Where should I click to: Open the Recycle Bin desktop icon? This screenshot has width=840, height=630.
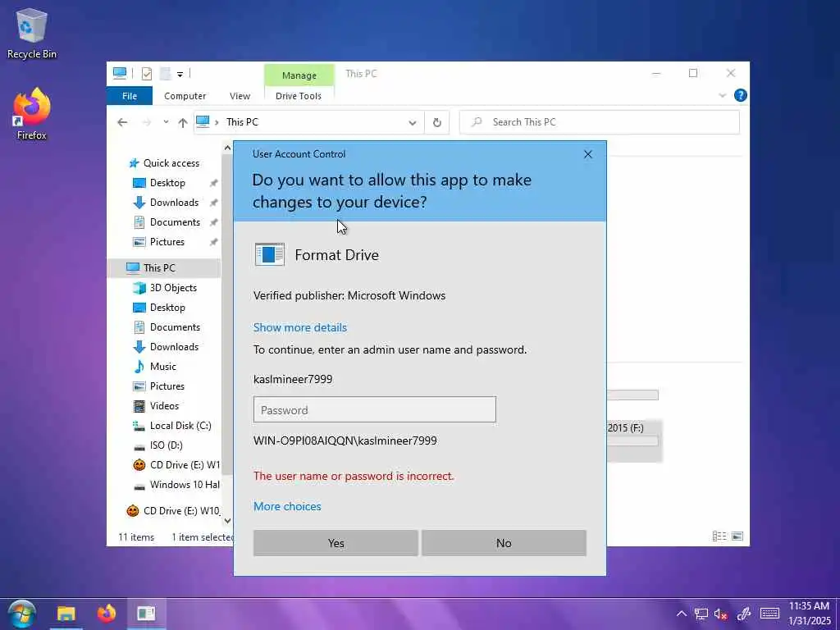click(32, 34)
